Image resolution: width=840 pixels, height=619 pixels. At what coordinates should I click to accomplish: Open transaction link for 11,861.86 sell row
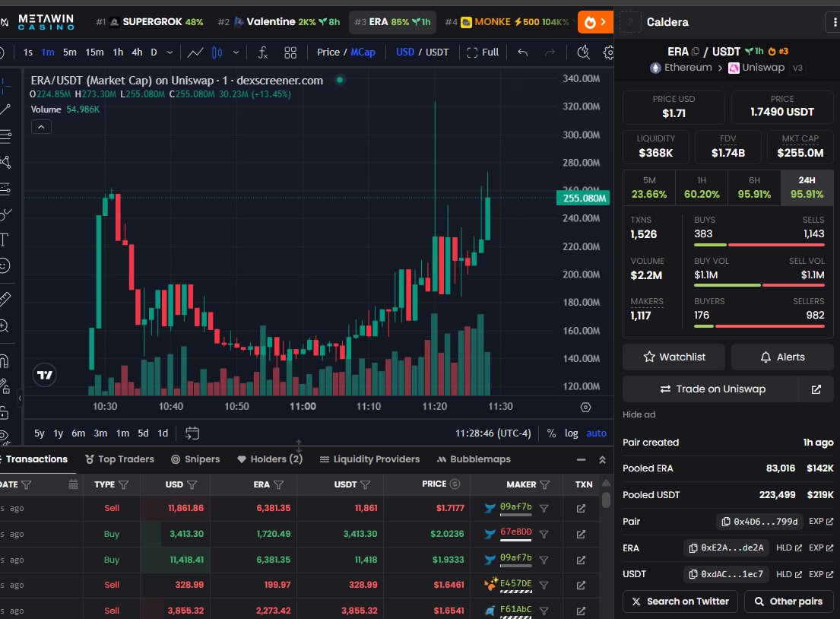pyautogui.click(x=581, y=508)
